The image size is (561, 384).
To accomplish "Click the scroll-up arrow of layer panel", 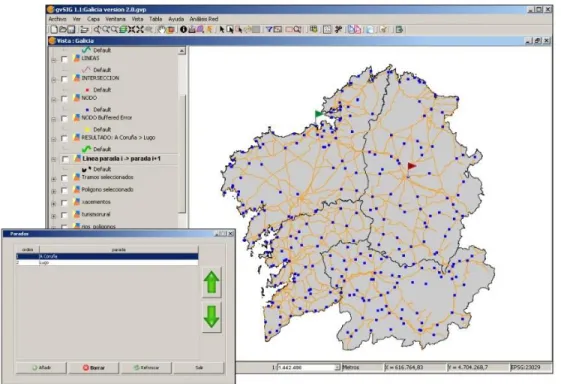I will coord(182,51).
